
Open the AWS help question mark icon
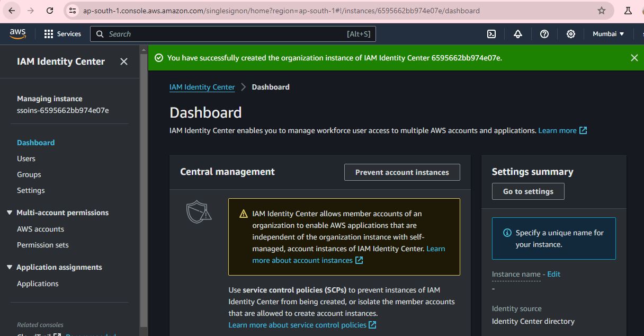click(544, 34)
